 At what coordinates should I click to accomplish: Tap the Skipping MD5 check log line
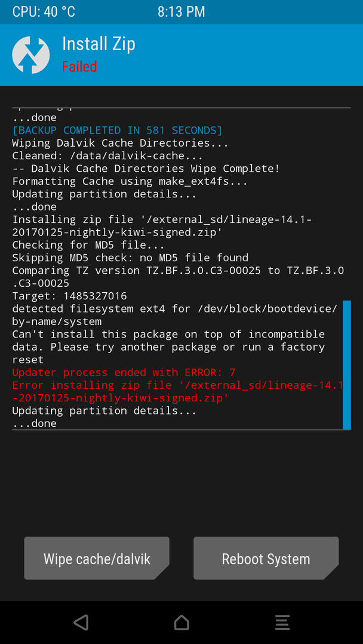[130, 258]
